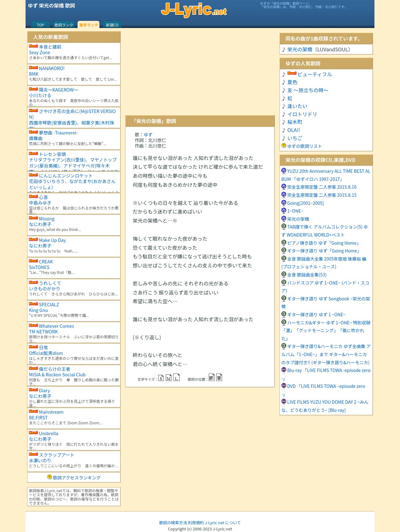Click the New! badge beside ビューティフル

pos(292,73)
